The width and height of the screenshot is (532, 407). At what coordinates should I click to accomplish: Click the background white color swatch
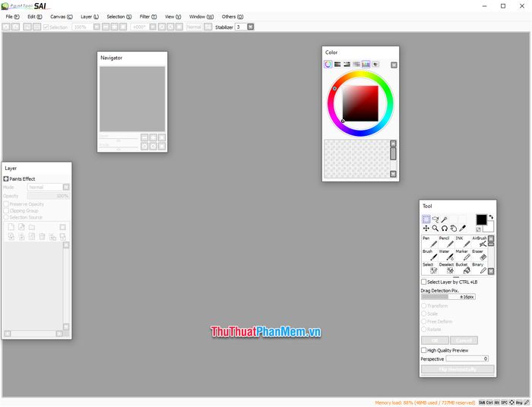tap(489, 228)
